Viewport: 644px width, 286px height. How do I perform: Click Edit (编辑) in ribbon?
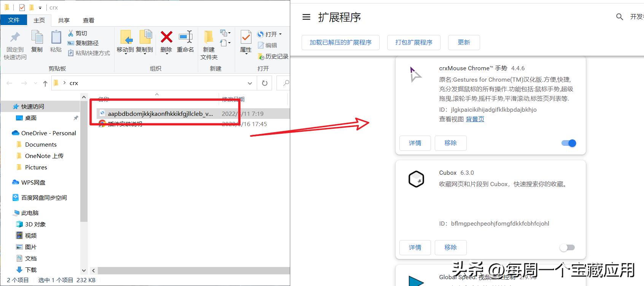pyautogui.click(x=267, y=45)
